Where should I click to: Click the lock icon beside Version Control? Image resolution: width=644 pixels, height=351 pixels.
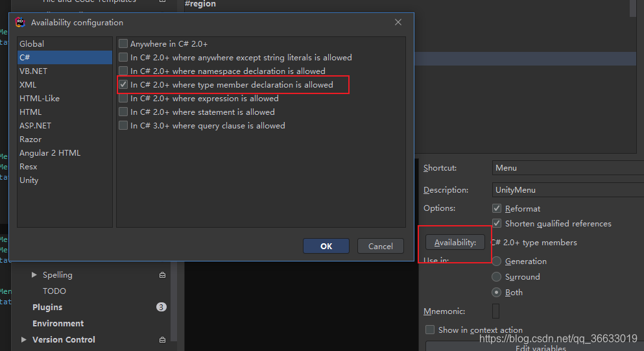click(x=162, y=340)
